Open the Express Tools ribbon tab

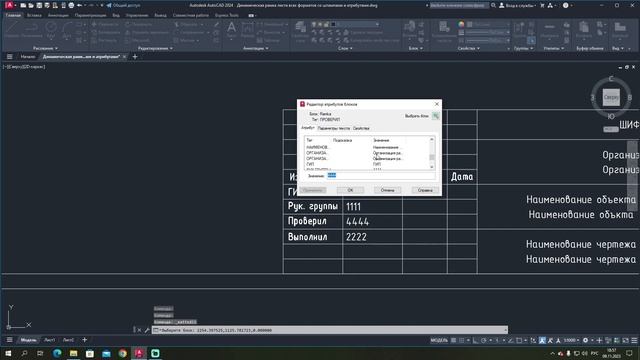pyautogui.click(x=227, y=15)
